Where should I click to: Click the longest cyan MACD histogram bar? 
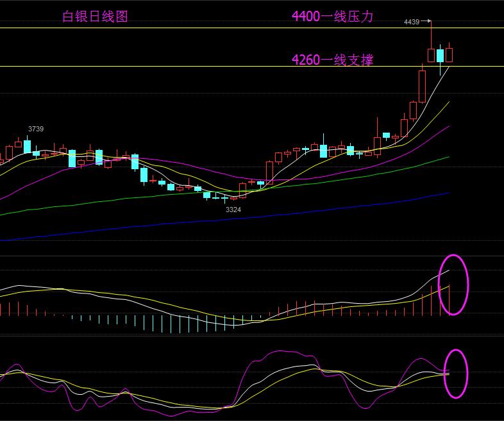[171, 324]
